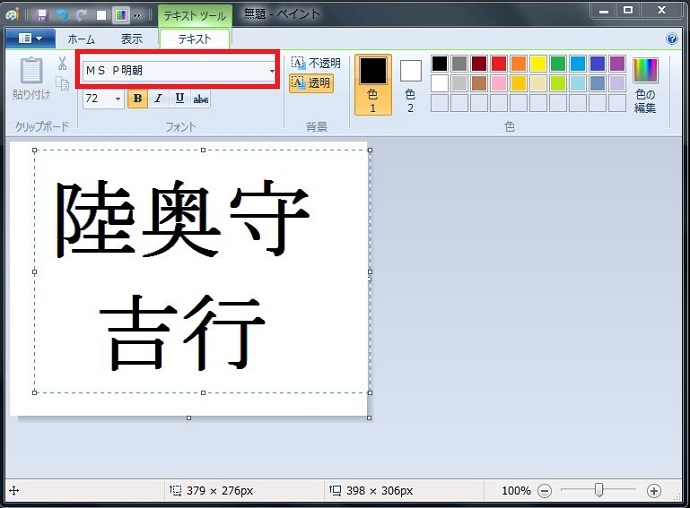Redo the last undone action
Viewport: 690px width, 508px height.
81,15
